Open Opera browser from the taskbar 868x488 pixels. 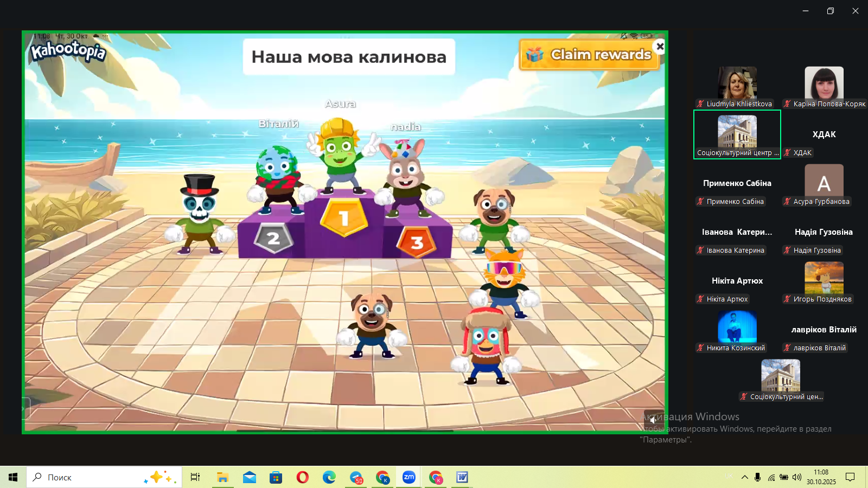303,477
